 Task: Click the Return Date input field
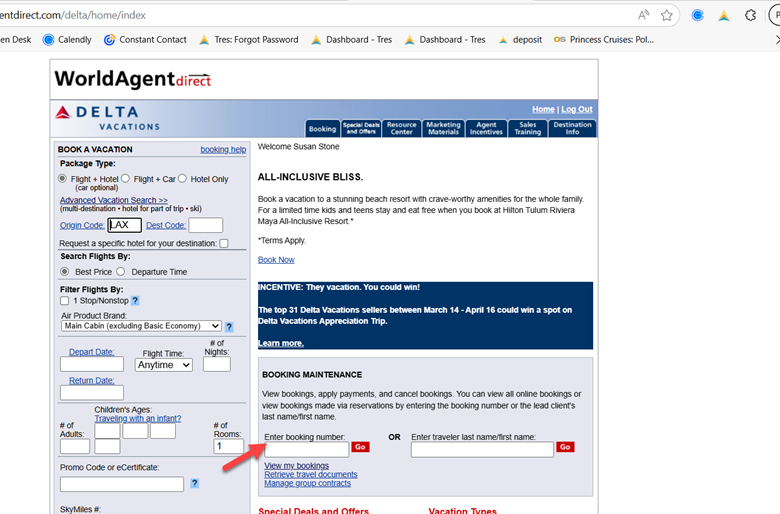(92, 393)
